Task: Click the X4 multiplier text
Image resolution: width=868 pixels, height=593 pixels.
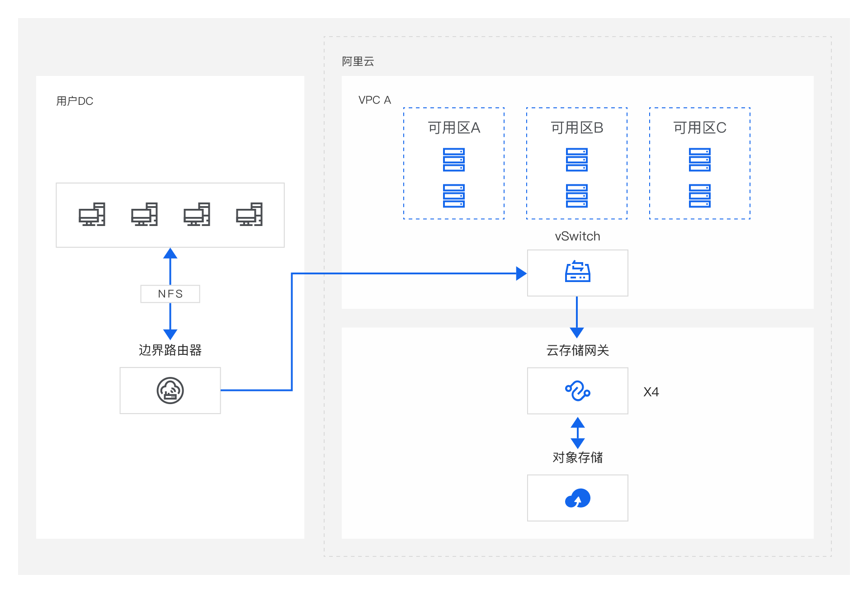Action: pos(651,392)
